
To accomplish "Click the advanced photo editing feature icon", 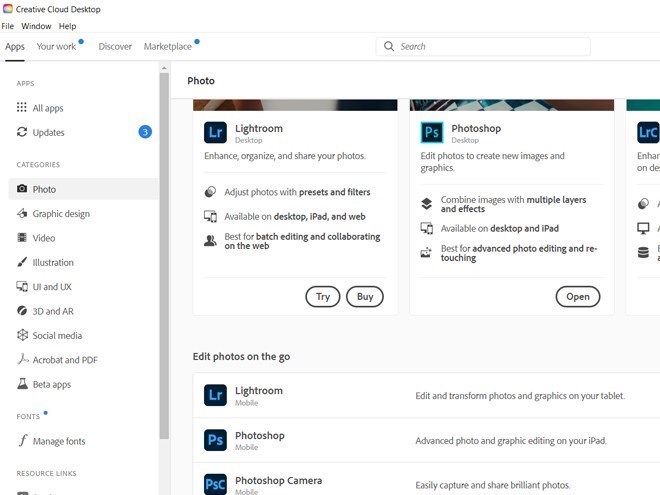I will point(426,253).
